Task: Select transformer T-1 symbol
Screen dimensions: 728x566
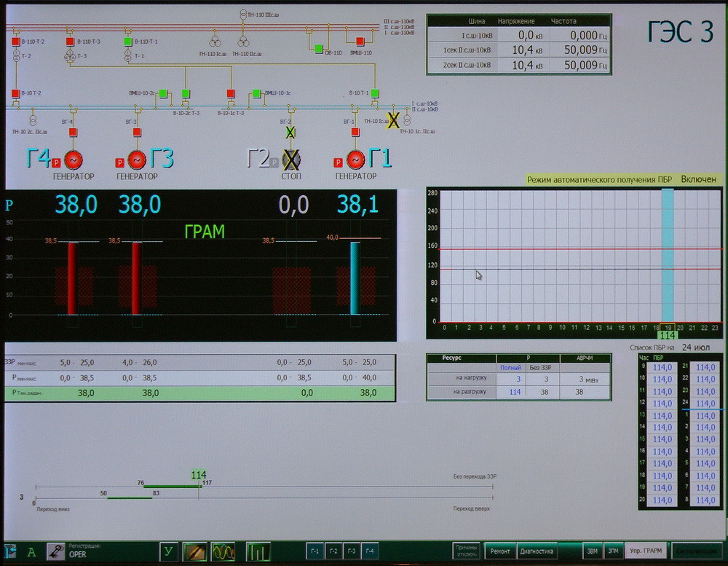Action: click(127, 56)
